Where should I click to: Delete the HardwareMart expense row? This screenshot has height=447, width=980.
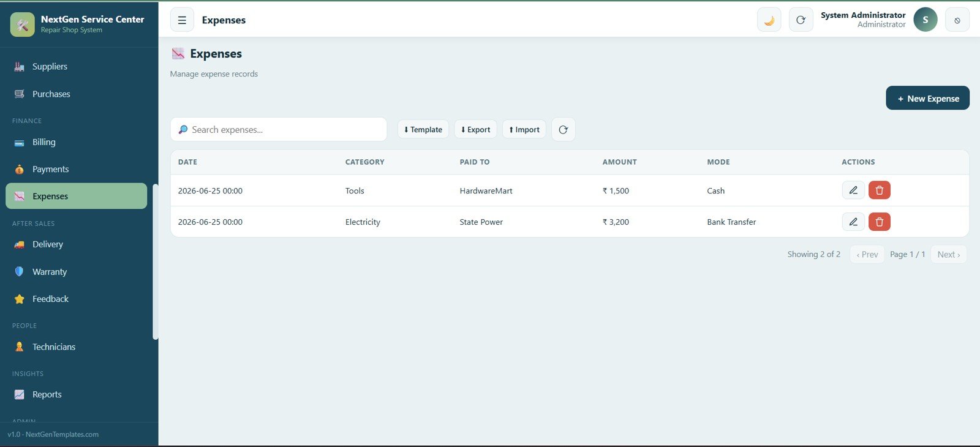click(x=880, y=190)
